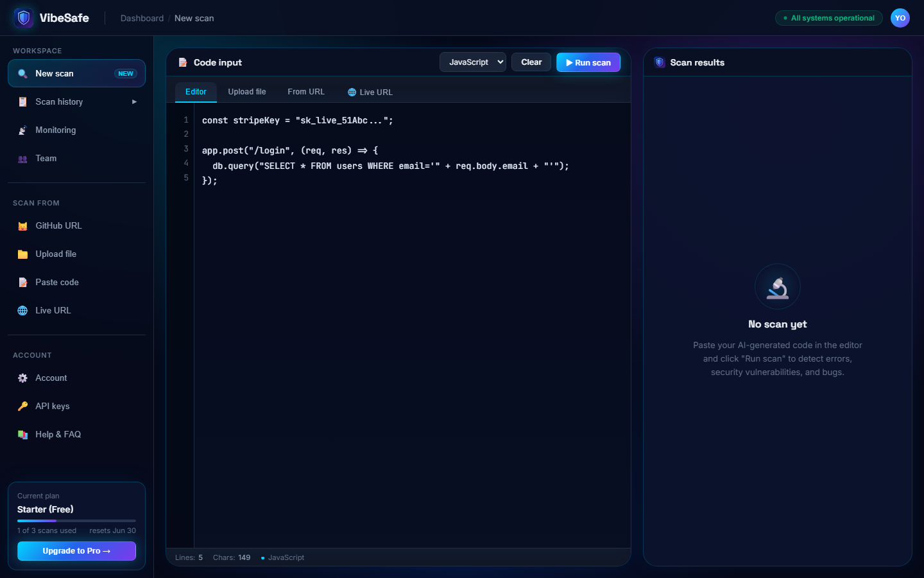Image resolution: width=924 pixels, height=578 pixels.
Task: Click the cat icon beside GitHub URL
Action: point(22,226)
